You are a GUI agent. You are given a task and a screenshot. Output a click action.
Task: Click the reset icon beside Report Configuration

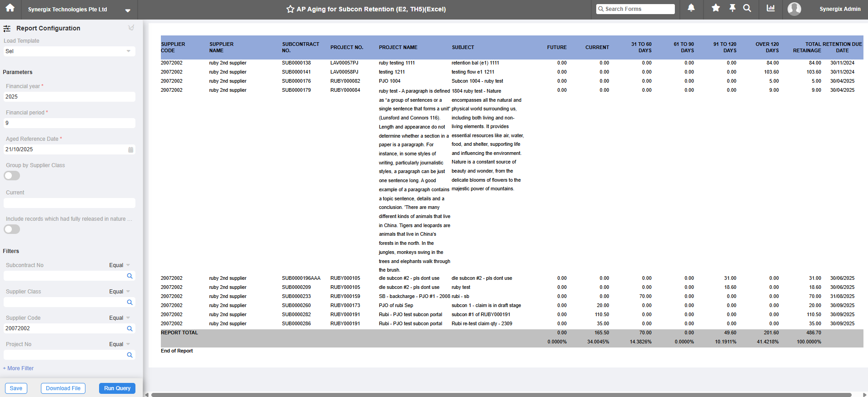(131, 28)
